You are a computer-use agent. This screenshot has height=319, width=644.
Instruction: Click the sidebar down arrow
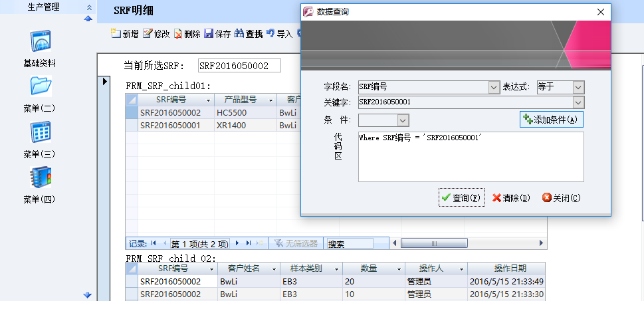click(x=88, y=295)
